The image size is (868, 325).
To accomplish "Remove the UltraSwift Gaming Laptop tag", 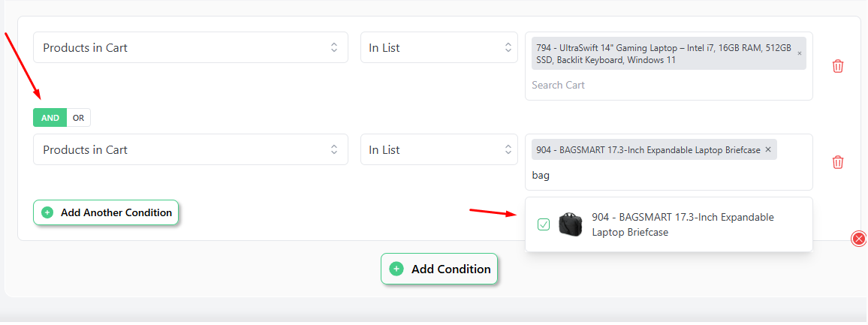I will (799, 54).
